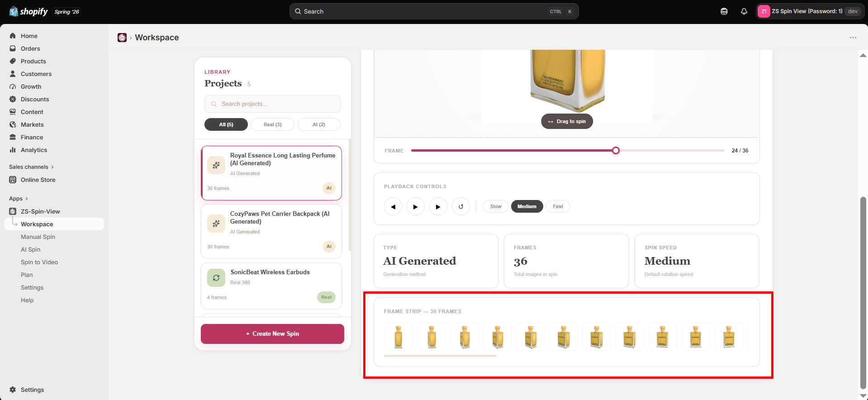868x400 pixels.
Task: Set playback speed to Fast
Action: coord(558,206)
